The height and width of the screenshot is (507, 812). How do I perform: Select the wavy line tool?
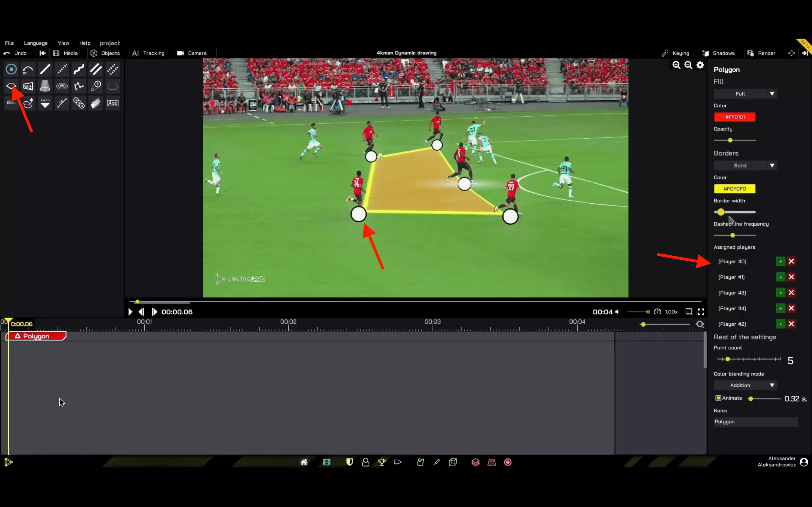pyautogui.click(x=79, y=69)
